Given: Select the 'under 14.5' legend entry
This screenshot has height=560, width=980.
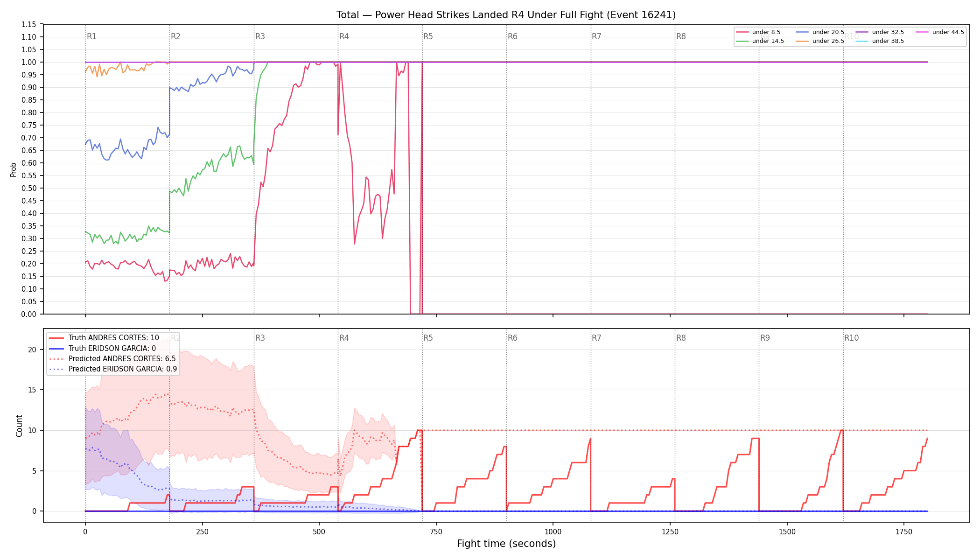Looking at the screenshot, I should coord(760,41).
